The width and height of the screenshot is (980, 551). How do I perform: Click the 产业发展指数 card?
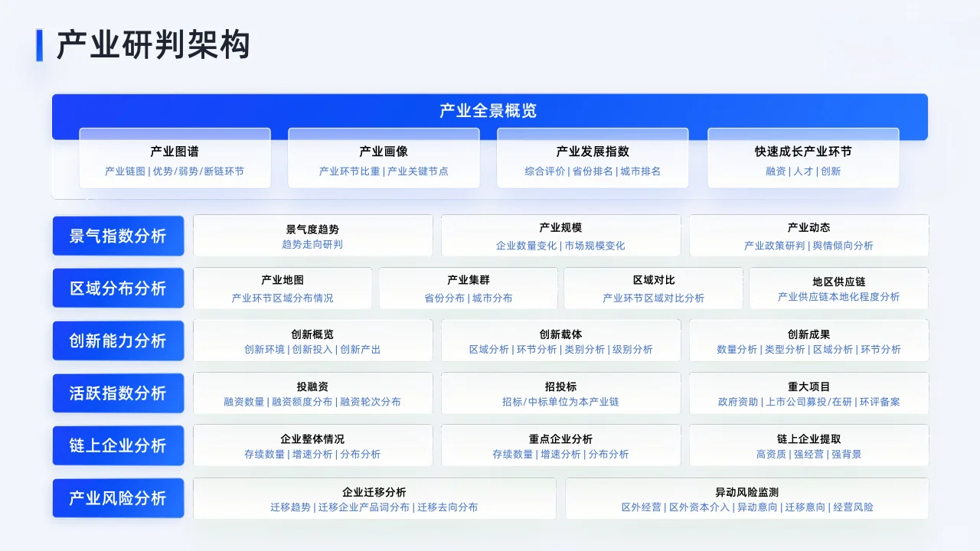click(593, 158)
